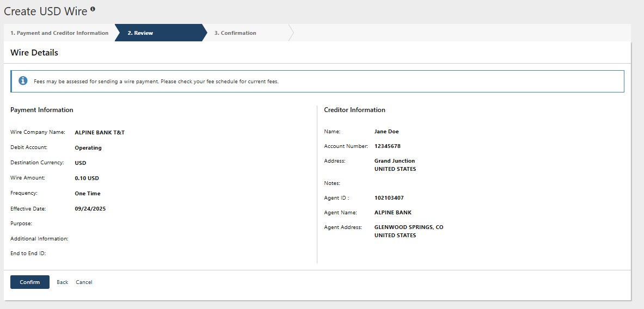Click the Creditor Information section heading
The height and width of the screenshot is (309, 644).
pos(354,110)
